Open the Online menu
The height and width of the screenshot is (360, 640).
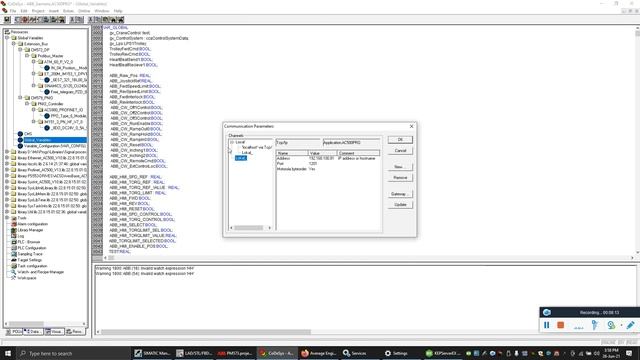(x=84, y=11)
